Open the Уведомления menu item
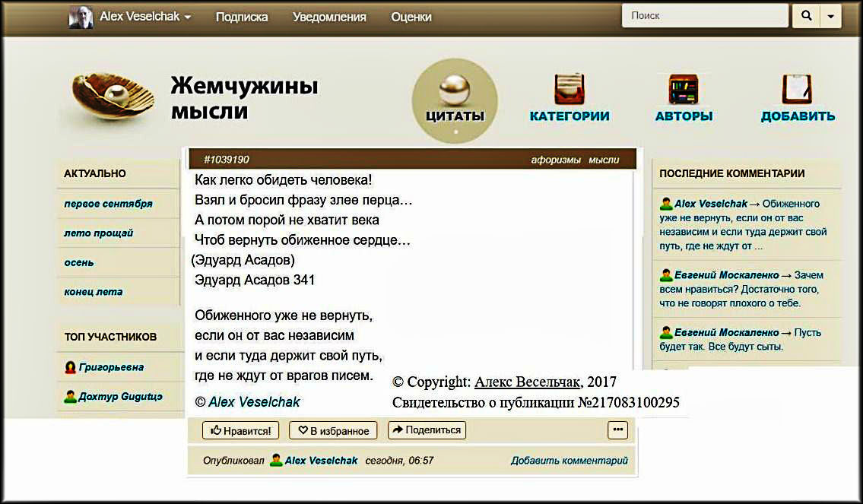The height and width of the screenshot is (504, 863). point(329,17)
